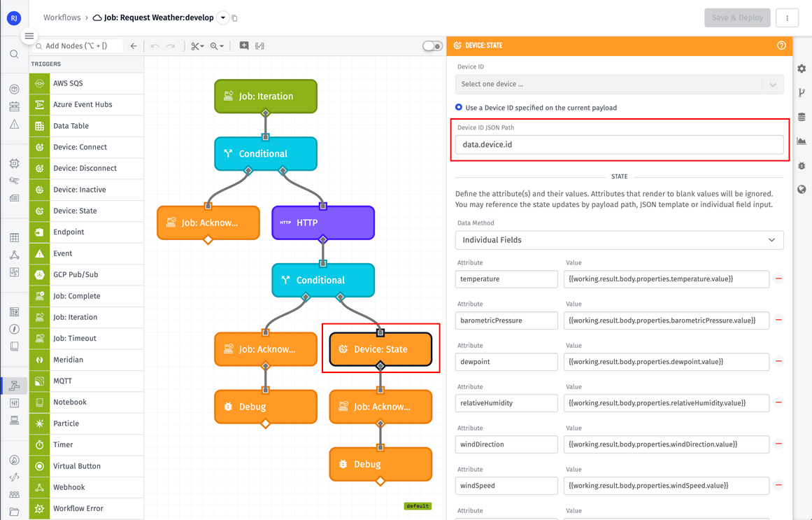Click the Timer trigger clock icon

[39, 444]
